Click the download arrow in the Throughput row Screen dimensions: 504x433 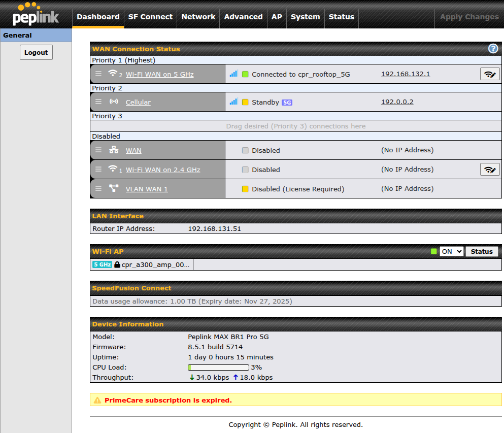pos(192,377)
